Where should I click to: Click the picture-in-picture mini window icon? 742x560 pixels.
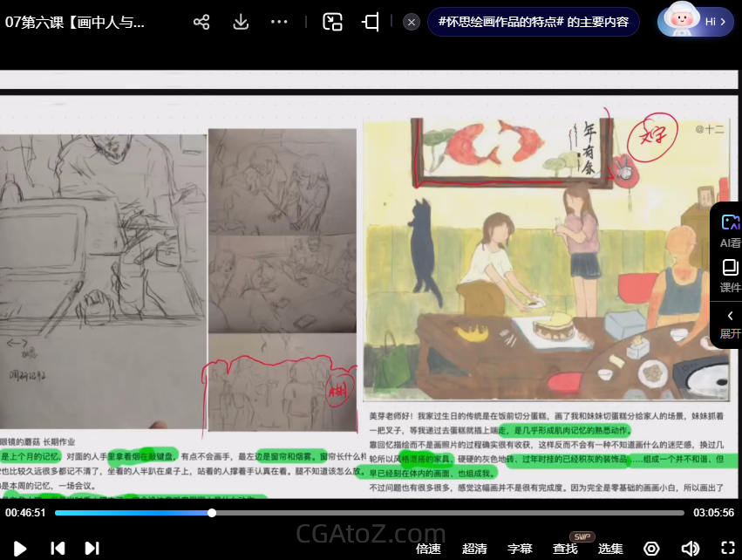[332, 22]
